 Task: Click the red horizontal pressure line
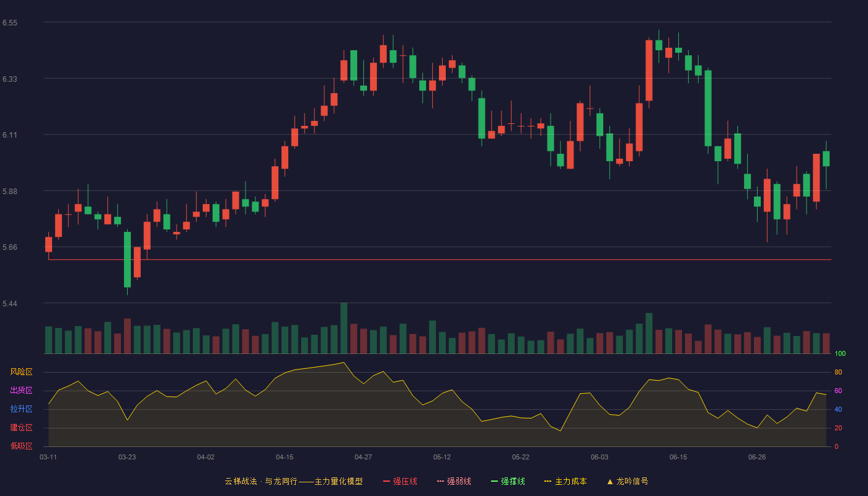(440, 260)
